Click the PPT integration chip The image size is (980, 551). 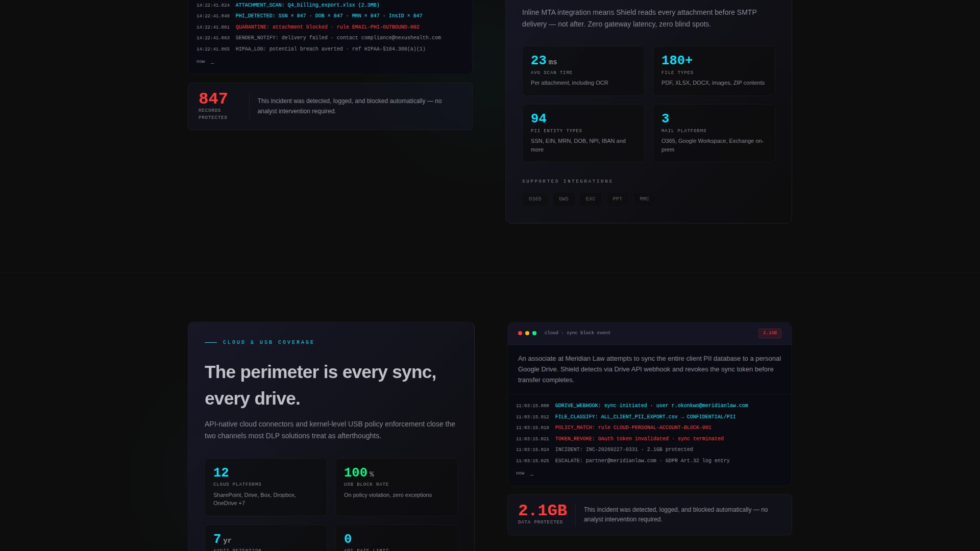pos(618,199)
